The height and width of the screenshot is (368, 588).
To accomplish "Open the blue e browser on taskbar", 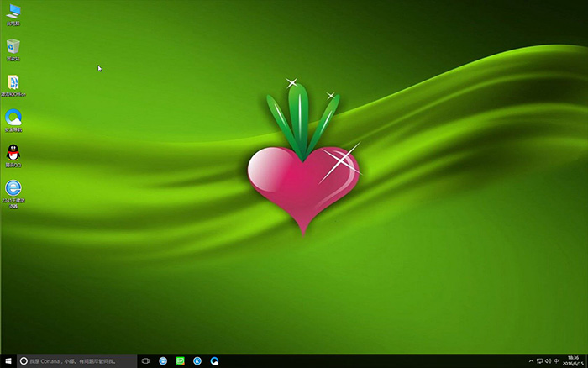I will [163, 361].
